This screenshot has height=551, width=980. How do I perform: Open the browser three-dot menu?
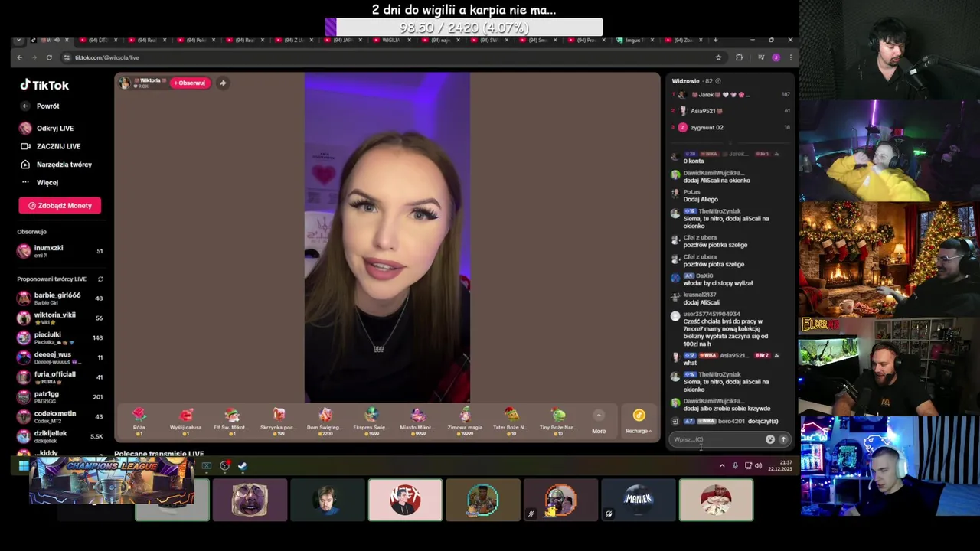click(790, 57)
